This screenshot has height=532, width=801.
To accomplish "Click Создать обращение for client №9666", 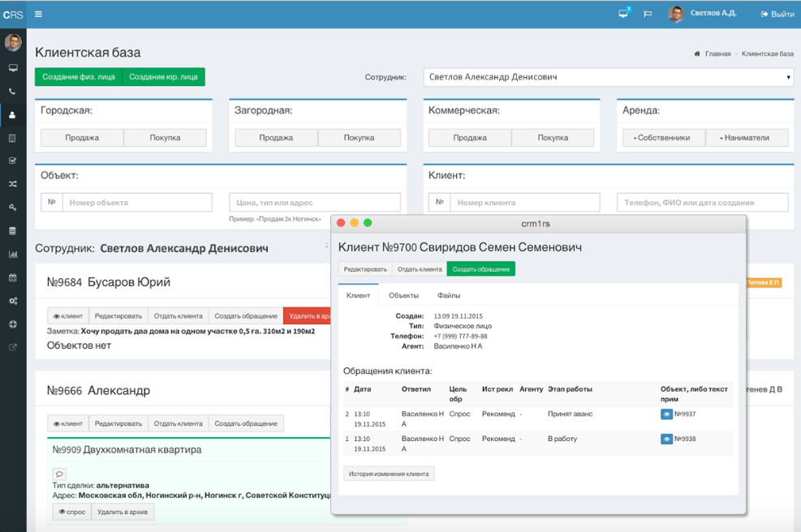I will (246, 423).
